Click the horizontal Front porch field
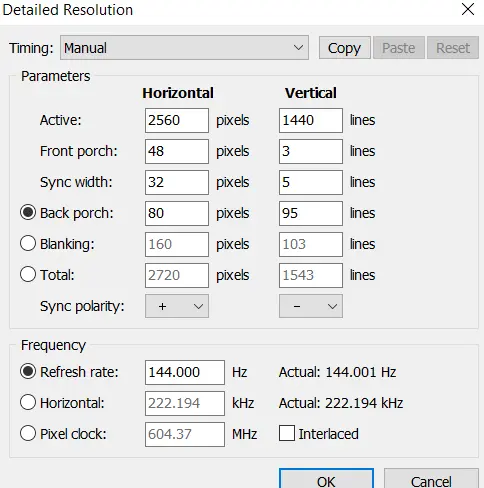The width and height of the screenshot is (484, 488). [177, 151]
